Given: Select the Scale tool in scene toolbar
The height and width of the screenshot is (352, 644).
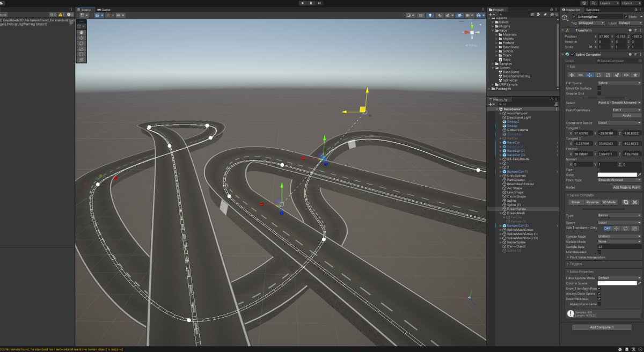Looking at the screenshot, I should [81, 48].
